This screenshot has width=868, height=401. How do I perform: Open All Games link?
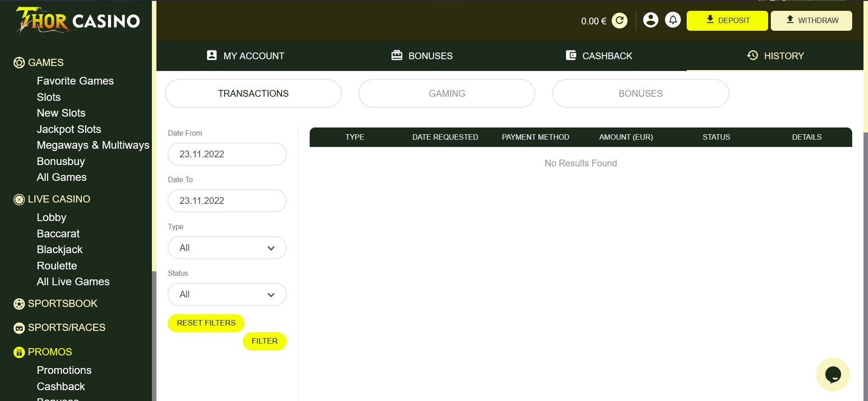tap(61, 177)
